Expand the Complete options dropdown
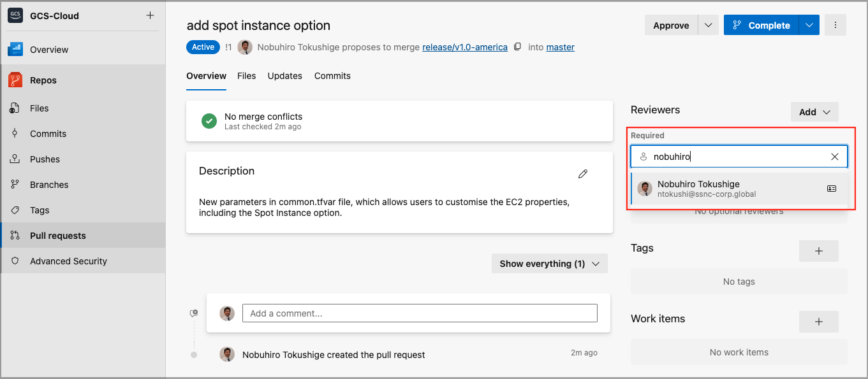Screen dimensions: 868x379 tap(809, 25)
